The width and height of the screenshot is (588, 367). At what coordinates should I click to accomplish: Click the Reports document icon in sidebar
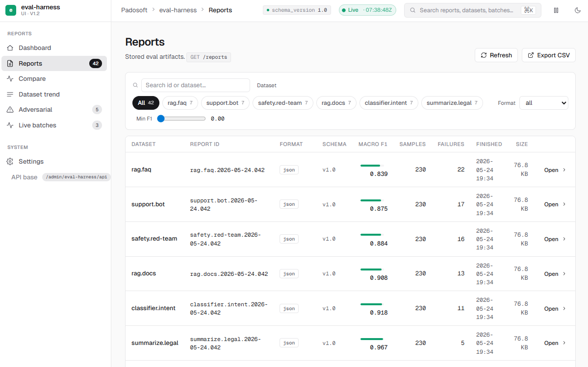coord(10,63)
